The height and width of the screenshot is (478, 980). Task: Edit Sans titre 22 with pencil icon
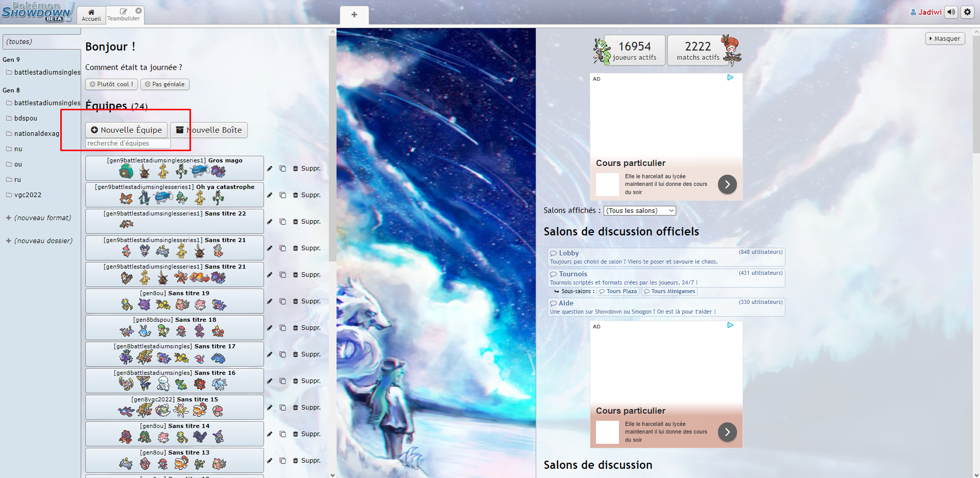(270, 222)
